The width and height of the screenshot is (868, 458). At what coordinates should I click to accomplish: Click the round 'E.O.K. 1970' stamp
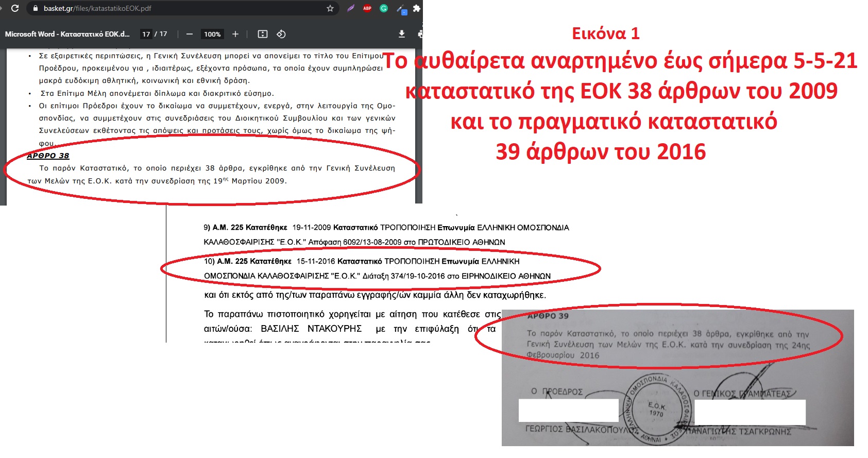pyautogui.click(x=656, y=409)
